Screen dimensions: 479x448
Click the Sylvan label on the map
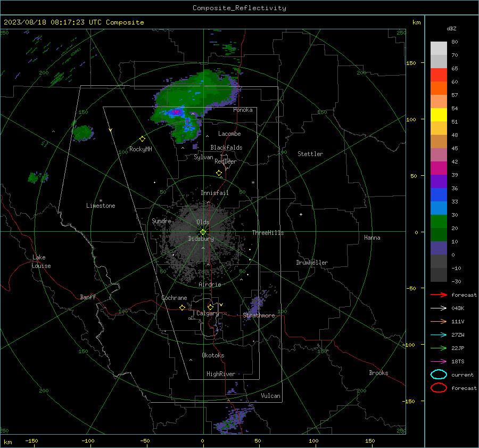203,157
